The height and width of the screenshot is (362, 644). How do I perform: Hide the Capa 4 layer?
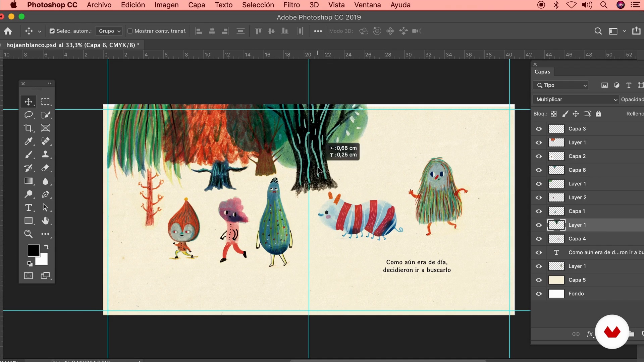click(x=539, y=239)
